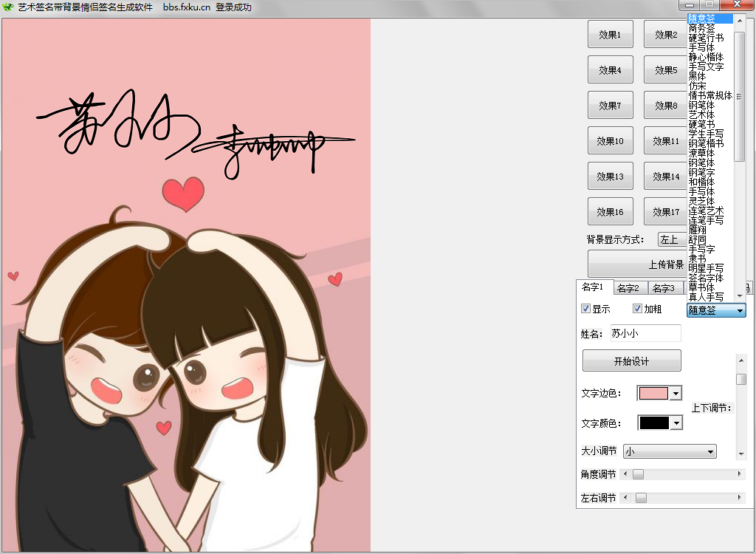Click the pink 文字边色 color swatch
Image resolution: width=756 pixels, height=554 pixels.
(x=654, y=394)
